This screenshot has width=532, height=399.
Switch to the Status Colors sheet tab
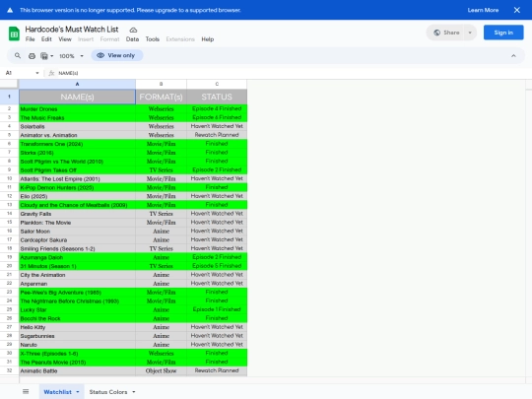tap(108, 392)
